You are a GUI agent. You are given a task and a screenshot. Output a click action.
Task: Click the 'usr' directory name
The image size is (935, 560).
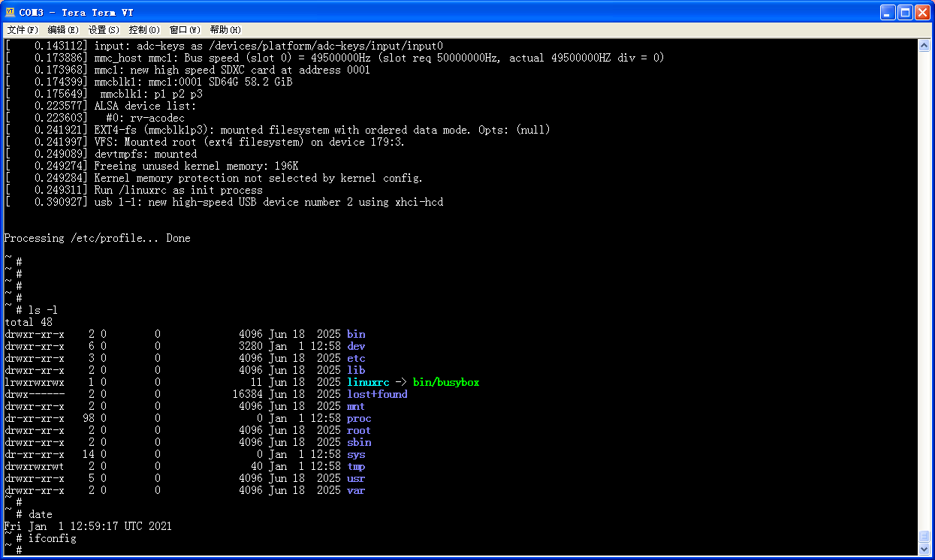[356, 478]
